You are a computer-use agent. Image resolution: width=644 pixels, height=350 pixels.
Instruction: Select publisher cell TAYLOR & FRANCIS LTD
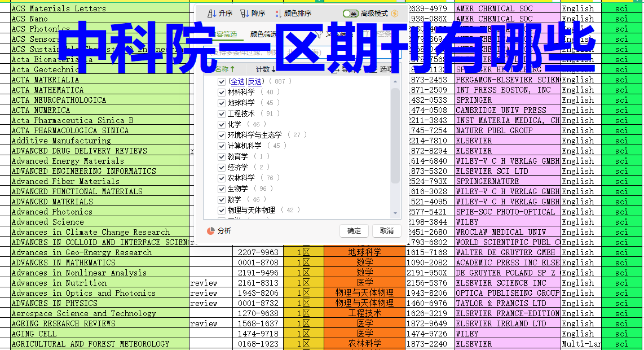click(508, 304)
